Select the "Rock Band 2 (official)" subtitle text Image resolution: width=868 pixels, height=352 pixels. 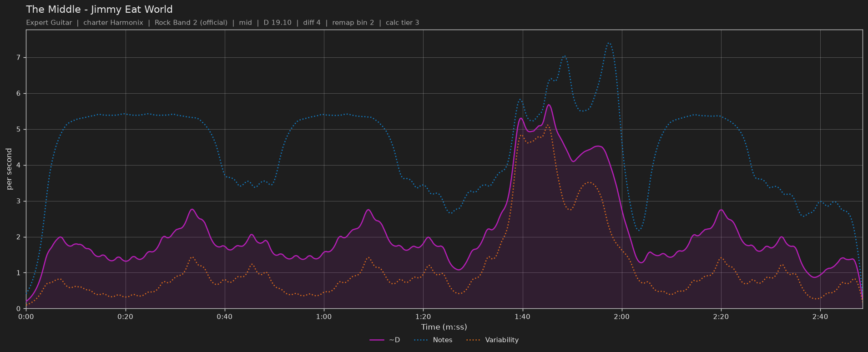pyautogui.click(x=191, y=23)
